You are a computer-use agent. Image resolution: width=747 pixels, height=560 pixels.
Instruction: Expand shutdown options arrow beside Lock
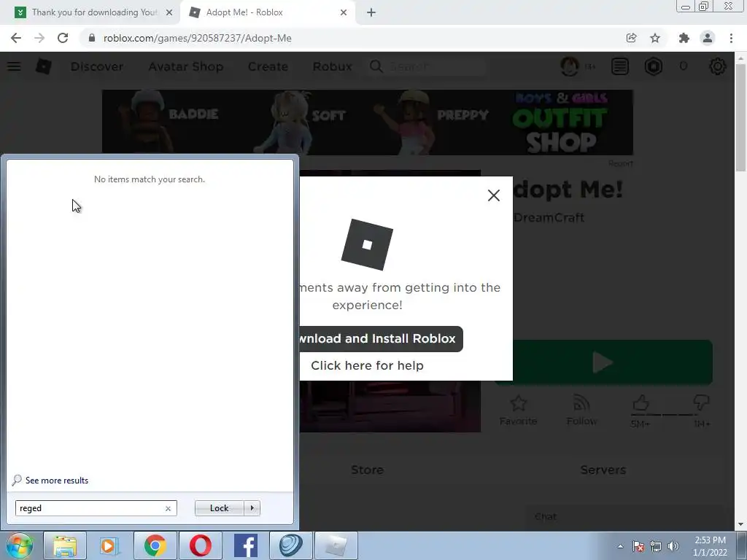(x=252, y=508)
